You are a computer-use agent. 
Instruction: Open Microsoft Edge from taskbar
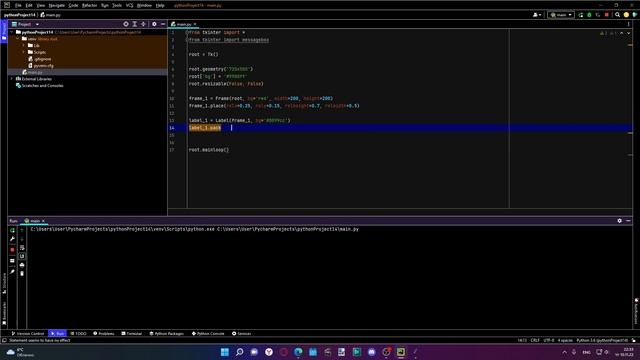[x=298, y=352]
